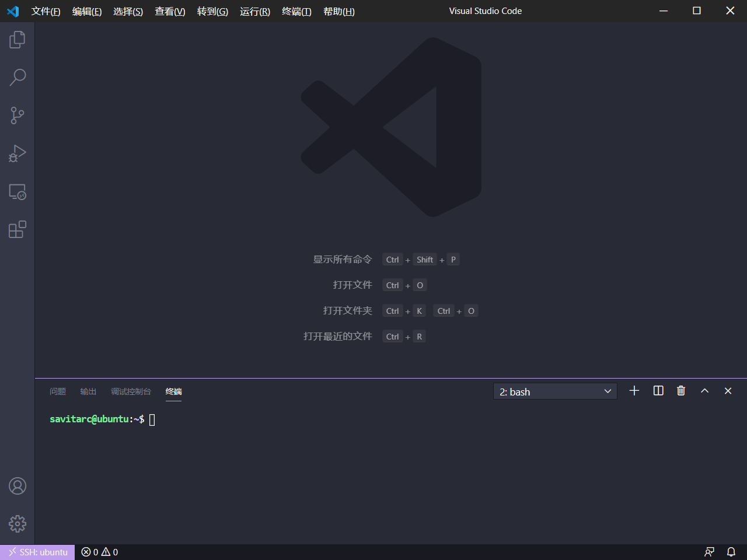Click the SSH: ubuntu remote indicator
Image resolution: width=747 pixels, height=560 pixels.
coord(38,552)
